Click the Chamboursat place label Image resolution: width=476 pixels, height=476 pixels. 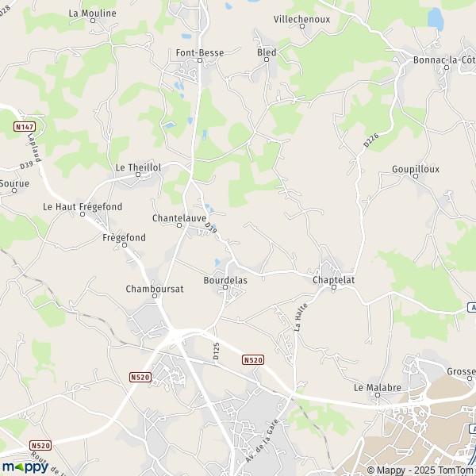155,289
